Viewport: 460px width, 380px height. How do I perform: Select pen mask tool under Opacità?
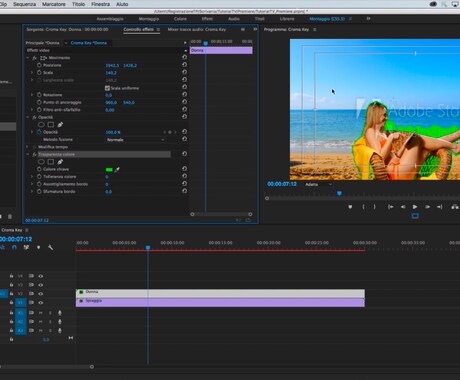pos(60,125)
